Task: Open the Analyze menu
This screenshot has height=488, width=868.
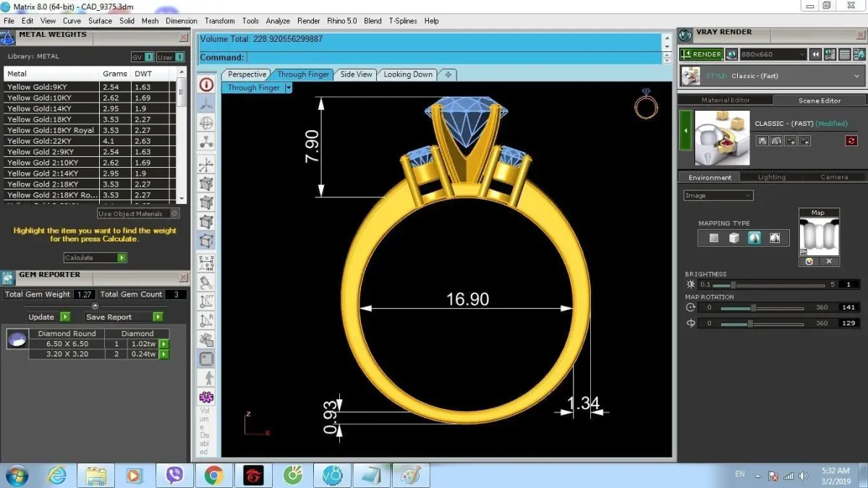Action: tap(278, 21)
